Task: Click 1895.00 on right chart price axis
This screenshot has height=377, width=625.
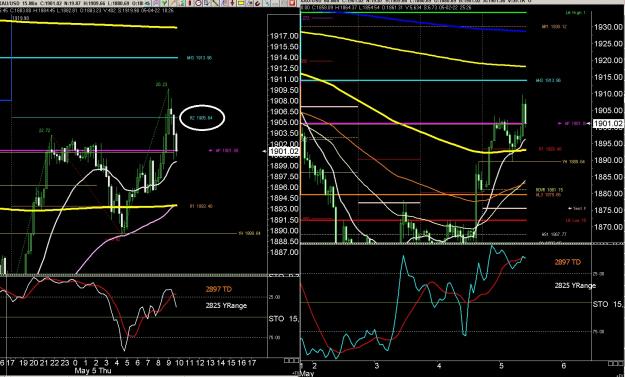Action: pos(608,143)
